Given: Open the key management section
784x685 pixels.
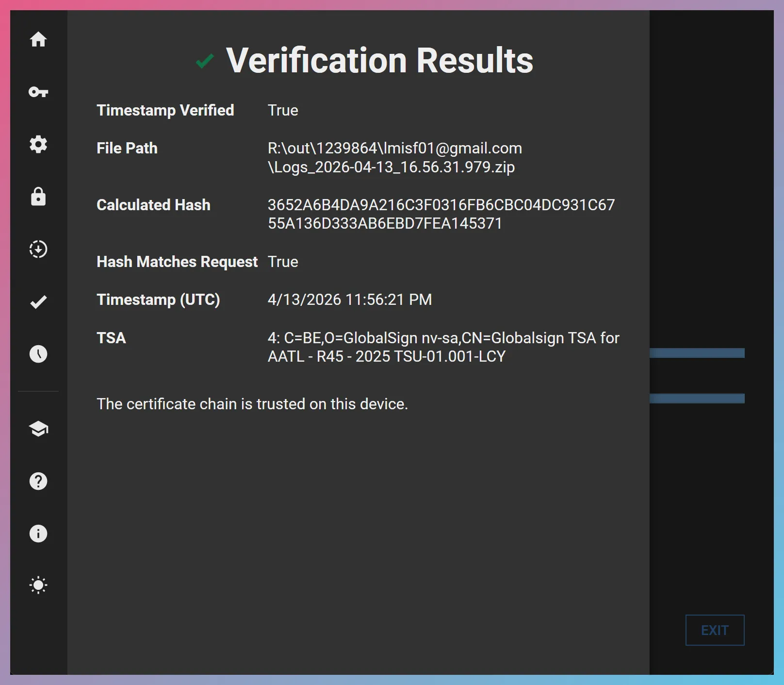Looking at the screenshot, I should click(38, 92).
